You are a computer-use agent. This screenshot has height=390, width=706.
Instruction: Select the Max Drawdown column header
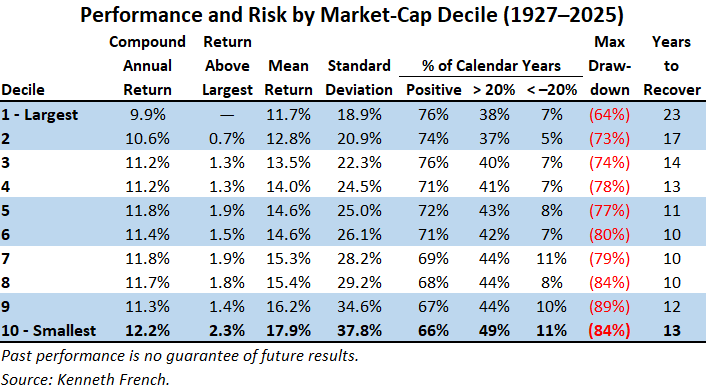tap(610, 66)
